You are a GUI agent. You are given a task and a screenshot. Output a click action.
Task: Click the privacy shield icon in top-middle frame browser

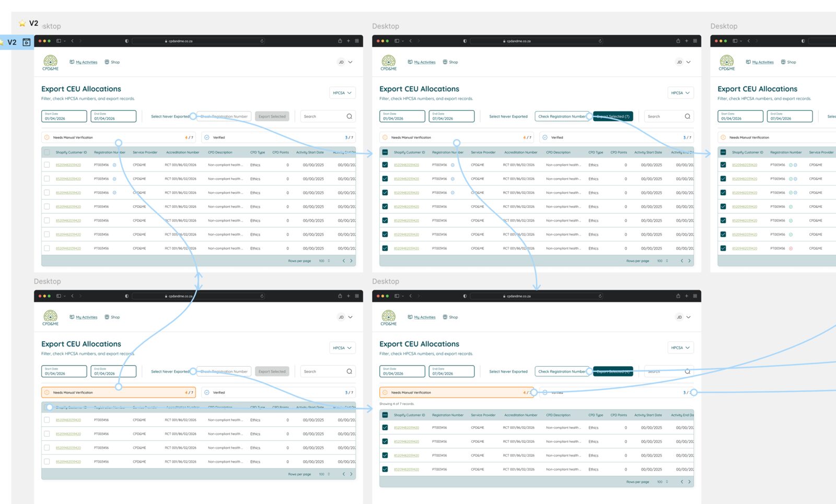[x=465, y=41]
